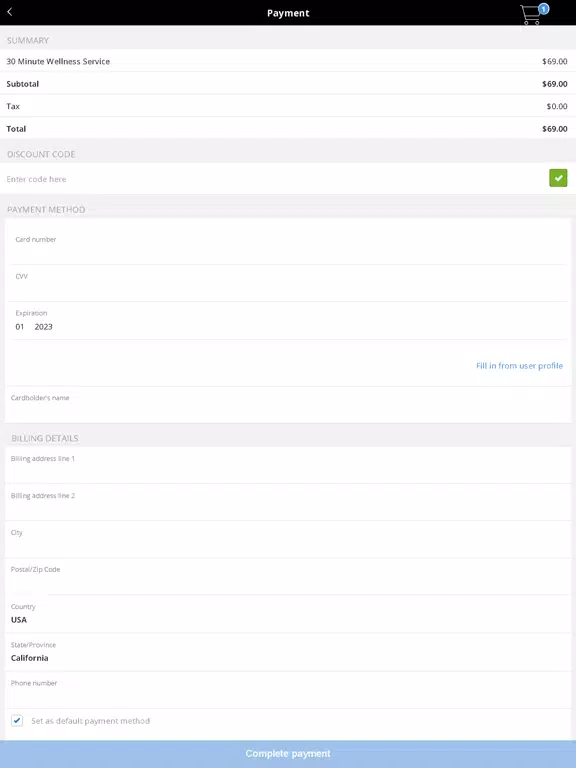The height and width of the screenshot is (768, 576).
Task: Open the shopping cart icon
Action: [x=534, y=14]
